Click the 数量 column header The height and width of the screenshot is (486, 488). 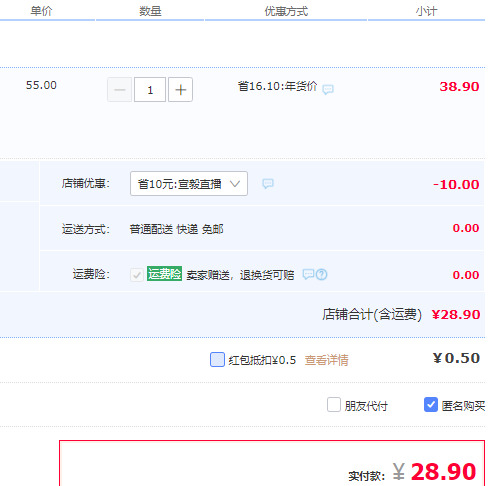[x=150, y=11]
